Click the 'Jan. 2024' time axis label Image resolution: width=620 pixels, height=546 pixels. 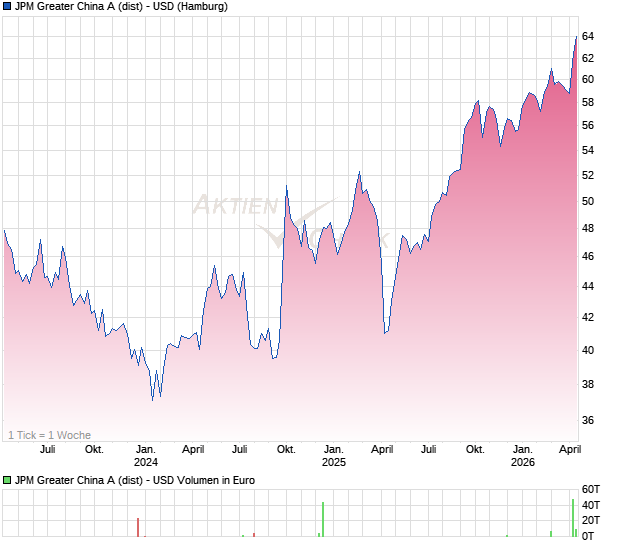coord(146,455)
